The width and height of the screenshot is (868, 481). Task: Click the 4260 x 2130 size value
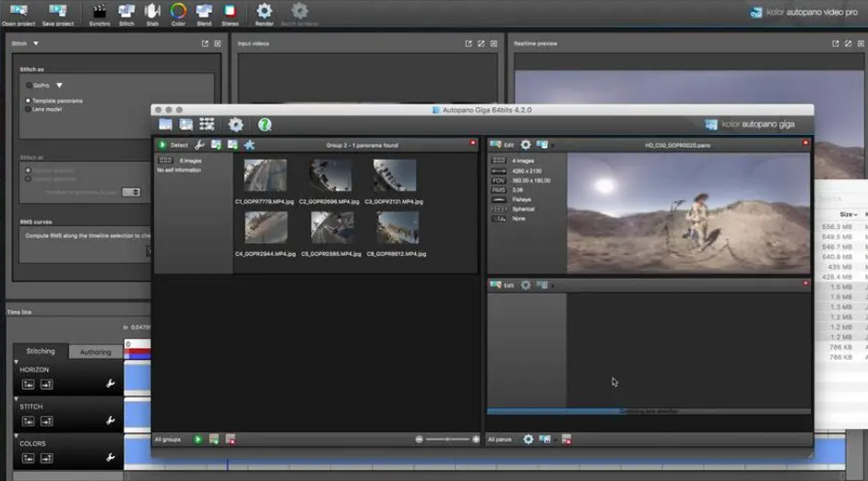pos(527,171)
